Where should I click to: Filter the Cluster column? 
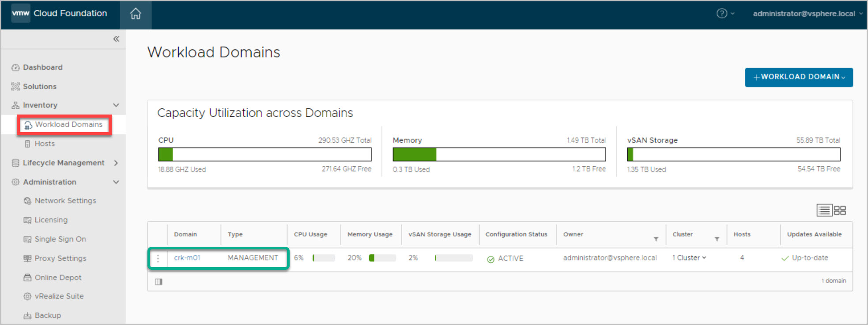tap(717, 239)
